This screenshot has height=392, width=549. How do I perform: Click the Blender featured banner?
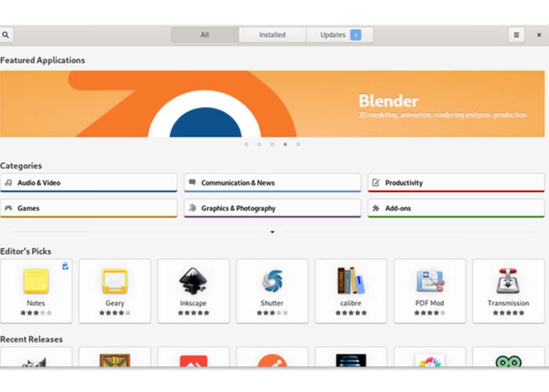[x=272, y=104]
